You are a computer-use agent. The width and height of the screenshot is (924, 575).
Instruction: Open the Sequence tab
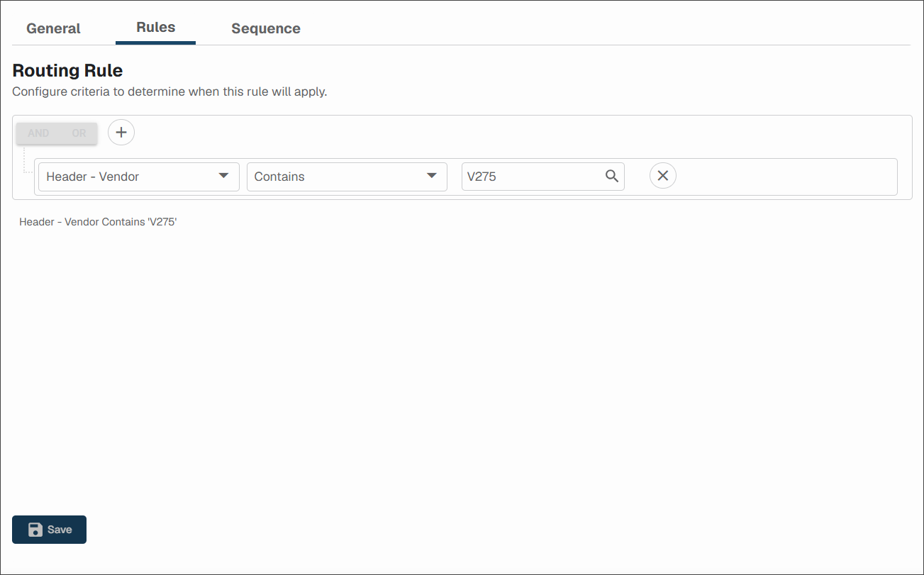tap(266, 28)
